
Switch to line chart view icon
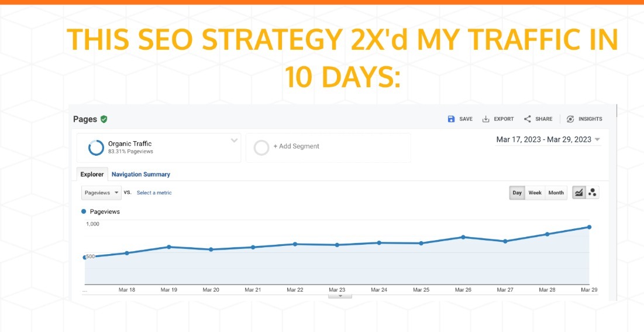click(578, 193)
